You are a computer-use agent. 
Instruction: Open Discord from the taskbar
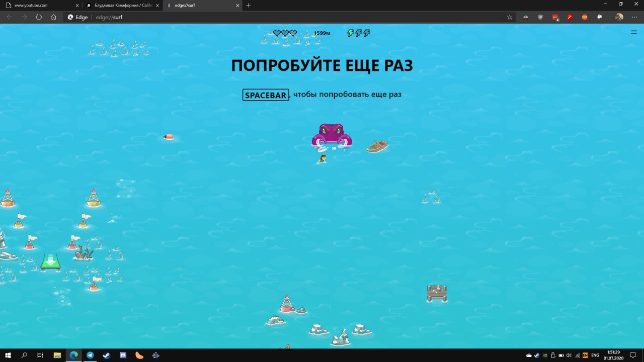pyautogui.click(x=123, y=355)
